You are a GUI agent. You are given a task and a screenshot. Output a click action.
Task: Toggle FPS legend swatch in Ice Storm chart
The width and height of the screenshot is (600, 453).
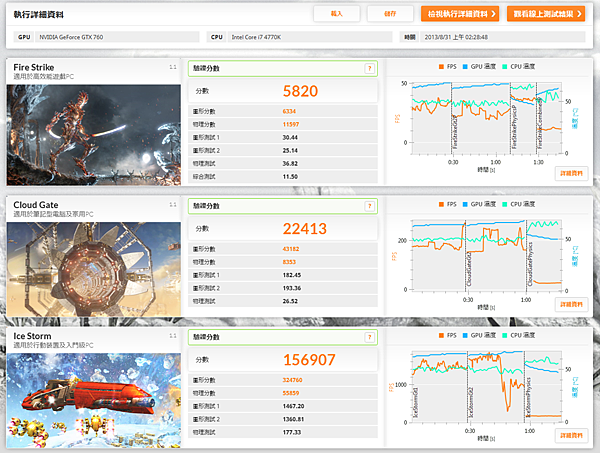coord(441,335)
